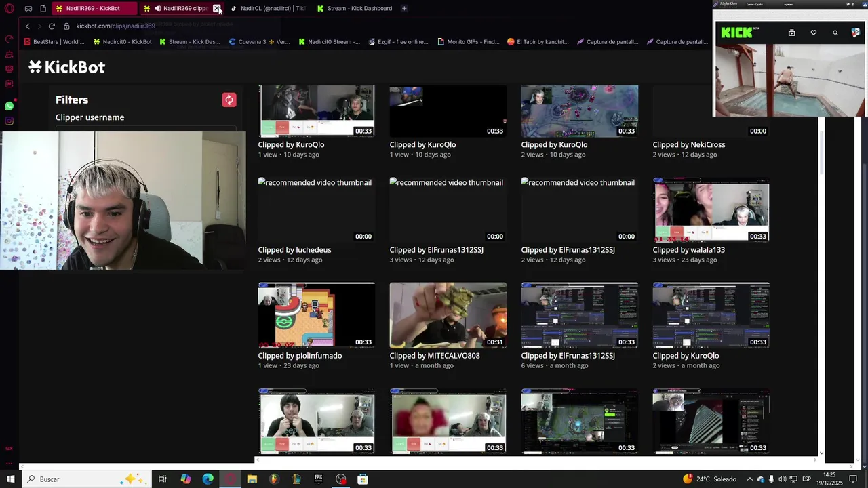Click the vertical page scrollbar
868x488 pixels.
pos(821,152)
